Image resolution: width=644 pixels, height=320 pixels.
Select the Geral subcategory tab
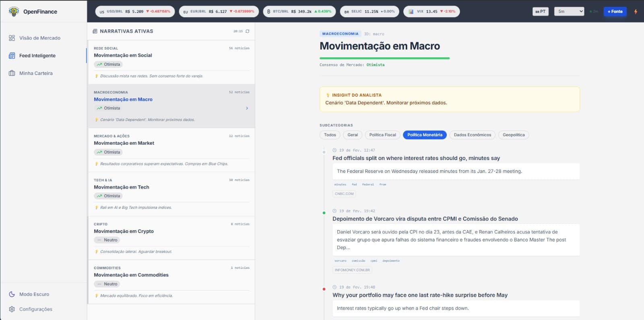(x=353, y=135)
